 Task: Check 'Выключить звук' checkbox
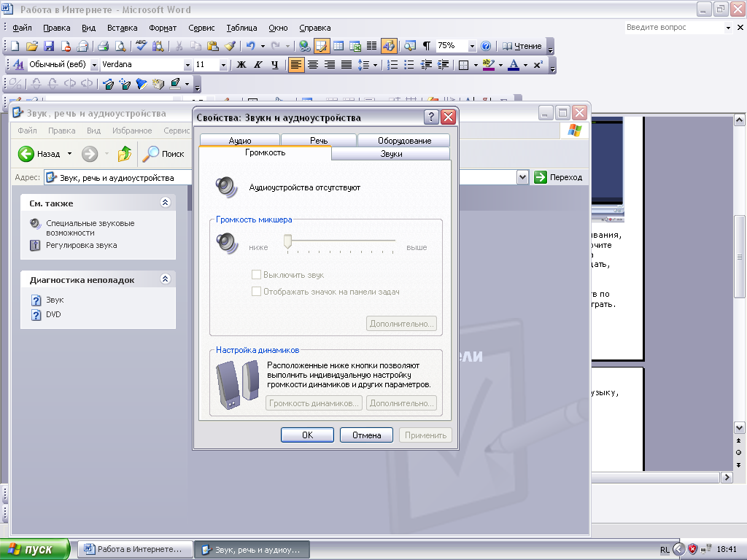click(x=256, y=275)
